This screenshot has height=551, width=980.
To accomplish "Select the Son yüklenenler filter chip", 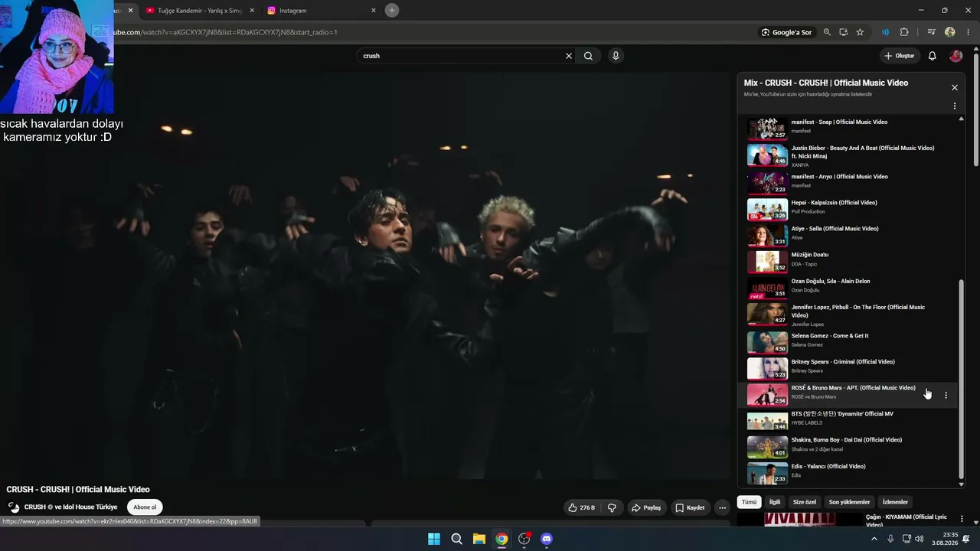I will (849, 502).
